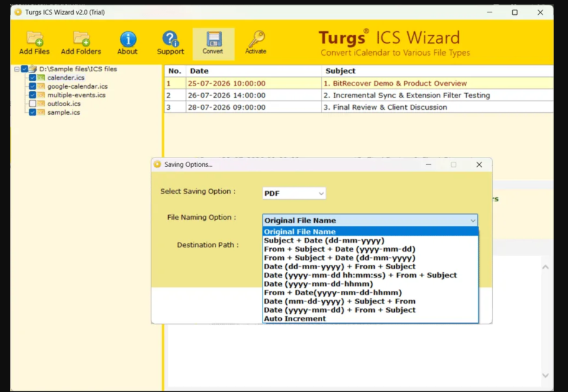568x392 pixels.
Task: Click the preview pane scroll up arrow
Action: (545, 267)
